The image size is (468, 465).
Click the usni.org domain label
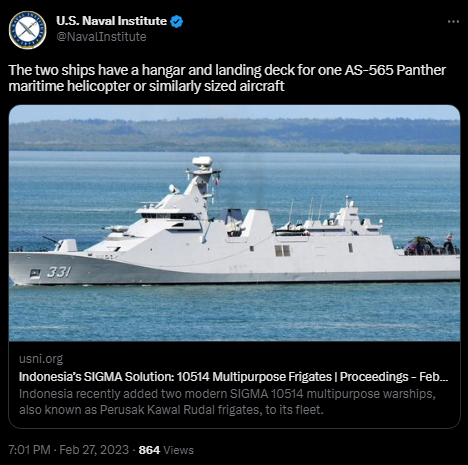pos(41,359)
